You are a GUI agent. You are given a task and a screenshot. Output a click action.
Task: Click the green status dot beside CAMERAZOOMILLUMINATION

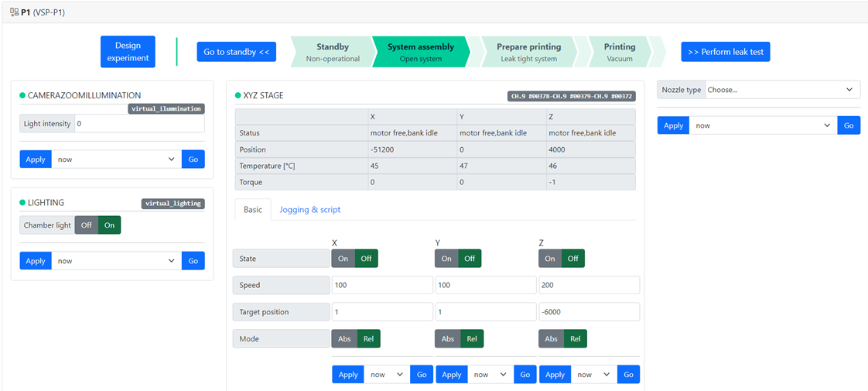pyautogui.click(x=22, y=95)
